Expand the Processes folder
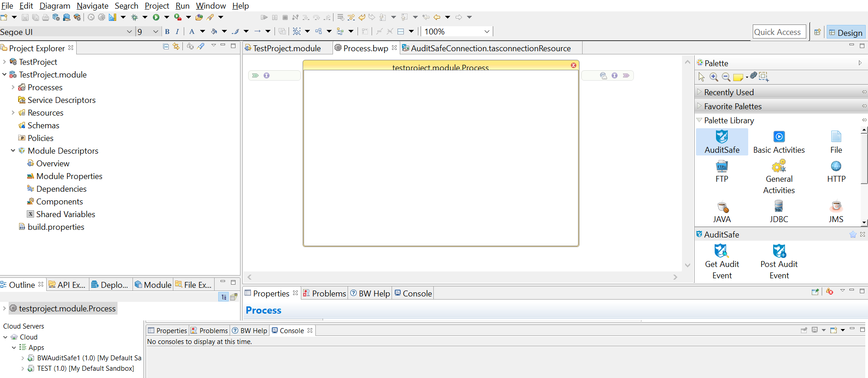868x378 pixels. [13, 87]
